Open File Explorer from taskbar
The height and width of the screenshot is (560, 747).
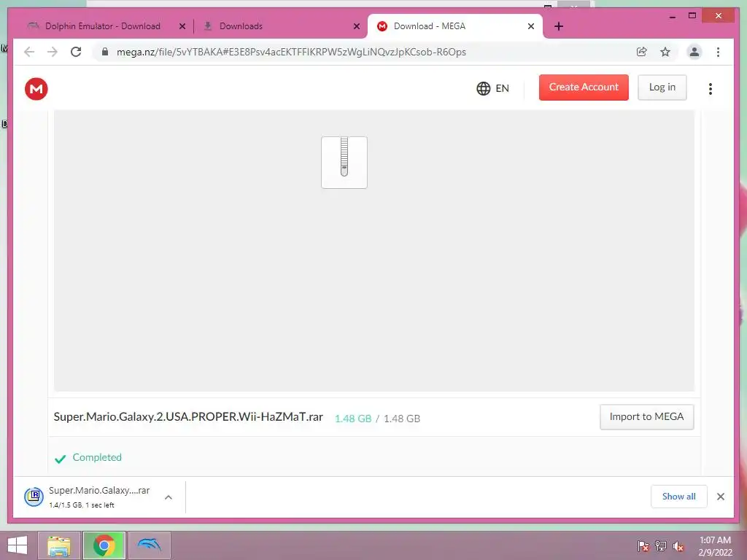point(58,545)
